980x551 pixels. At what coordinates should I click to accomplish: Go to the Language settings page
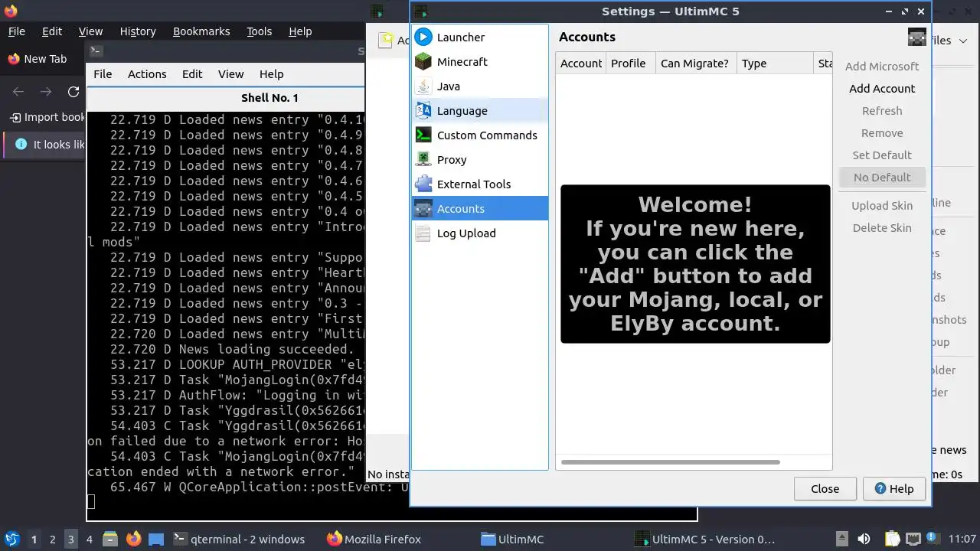pyautogui.click(x=480, y=110)
